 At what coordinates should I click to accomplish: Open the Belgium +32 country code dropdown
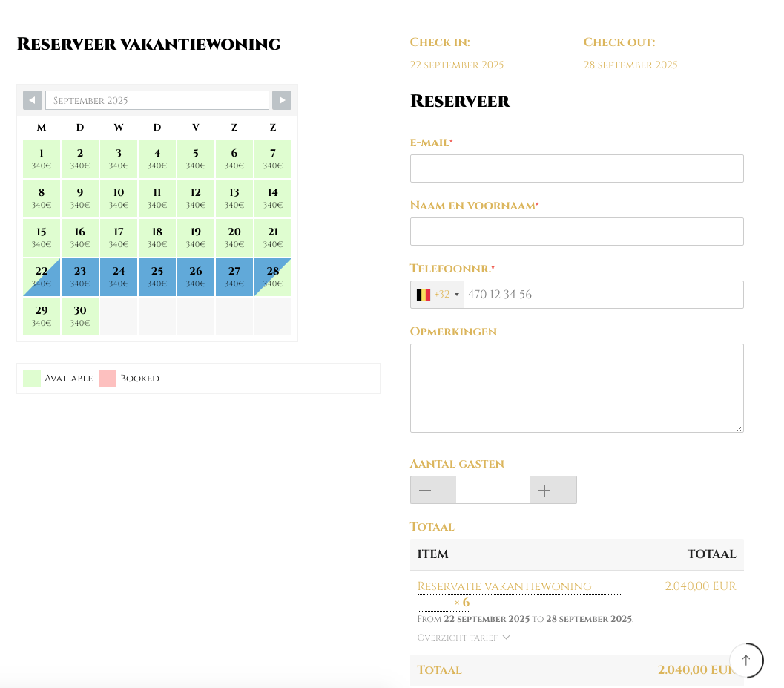pos(438,295)
